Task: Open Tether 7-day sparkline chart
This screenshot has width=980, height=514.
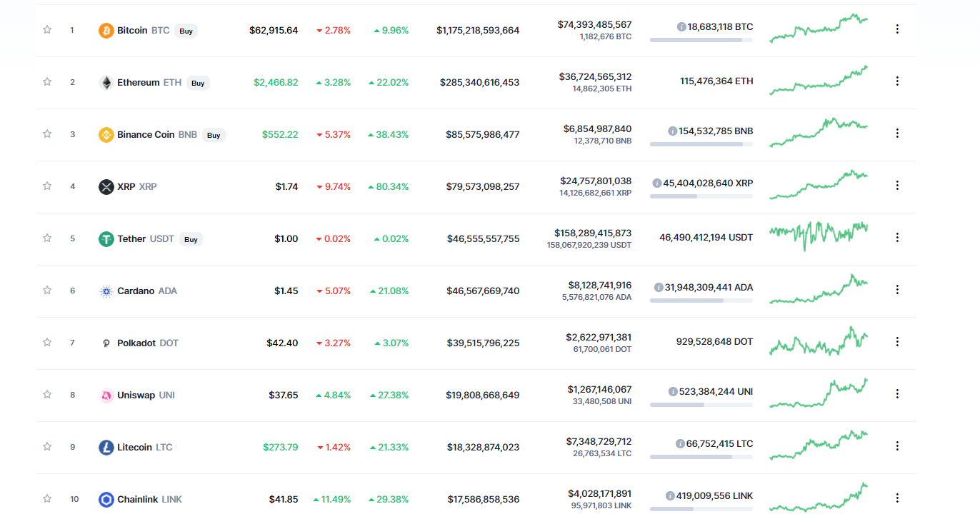Action: [x=819, y=236]
